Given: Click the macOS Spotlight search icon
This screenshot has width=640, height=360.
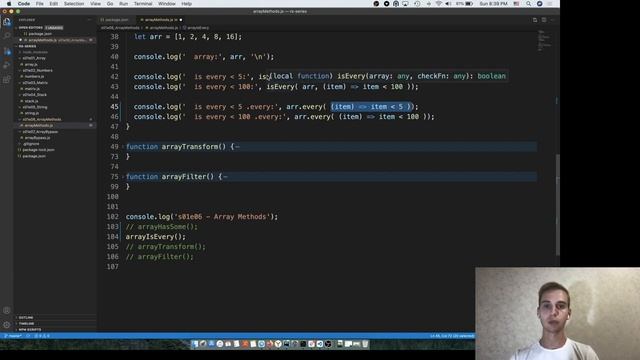Looking at the screenshot, I should pyautogui.click(x=529, y=4).
